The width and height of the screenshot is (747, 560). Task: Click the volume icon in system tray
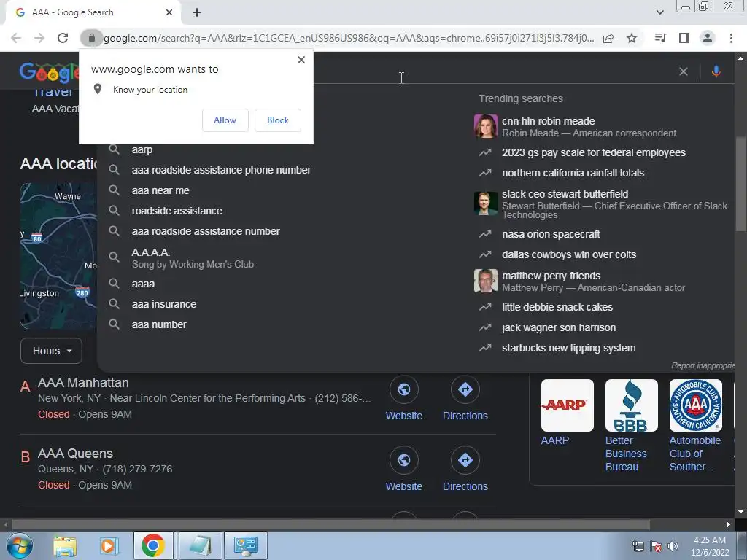click(673, 545)
